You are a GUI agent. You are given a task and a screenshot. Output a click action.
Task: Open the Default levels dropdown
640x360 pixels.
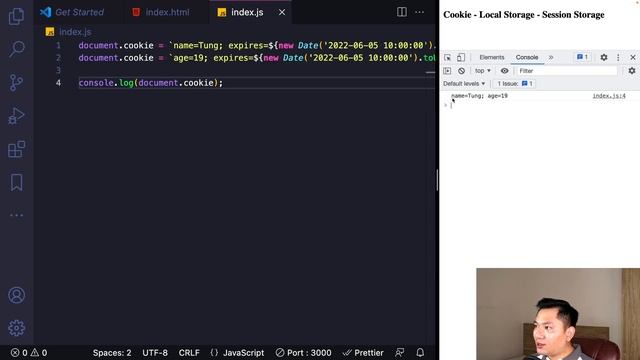[x=464, y=84]
